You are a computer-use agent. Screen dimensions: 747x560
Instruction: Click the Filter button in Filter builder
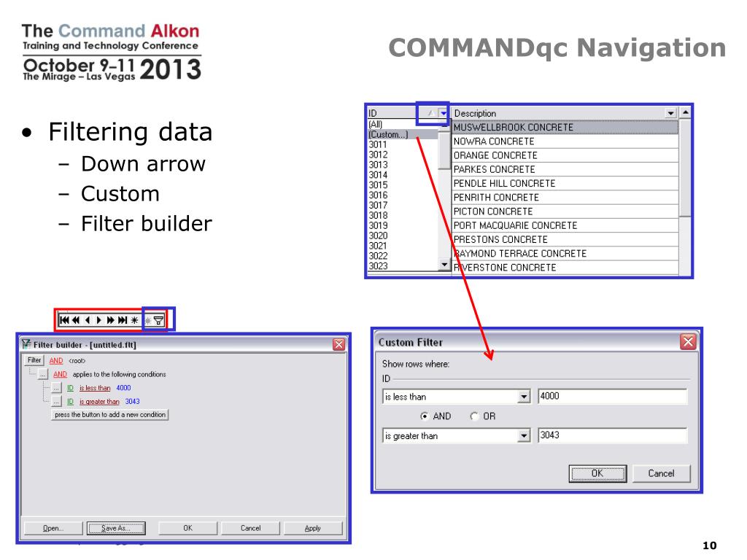(x=34, y=360)
